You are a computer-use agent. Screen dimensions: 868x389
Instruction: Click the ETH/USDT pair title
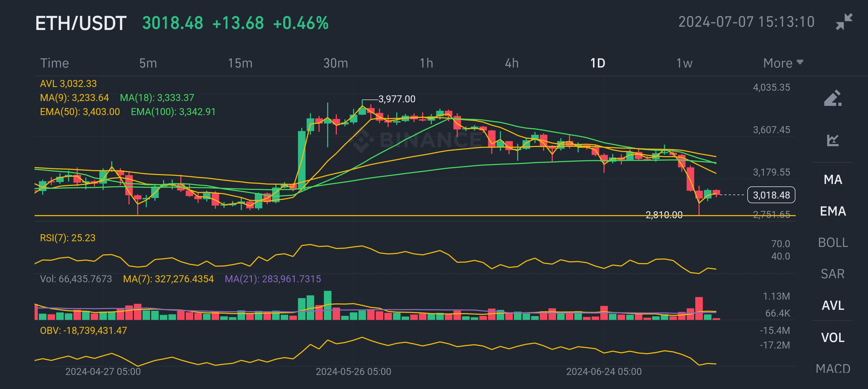point(81,23)
